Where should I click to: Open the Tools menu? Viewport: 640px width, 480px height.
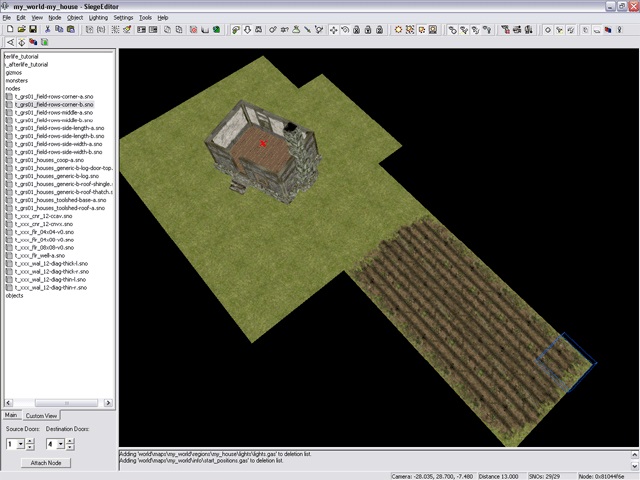coord(145,18)
